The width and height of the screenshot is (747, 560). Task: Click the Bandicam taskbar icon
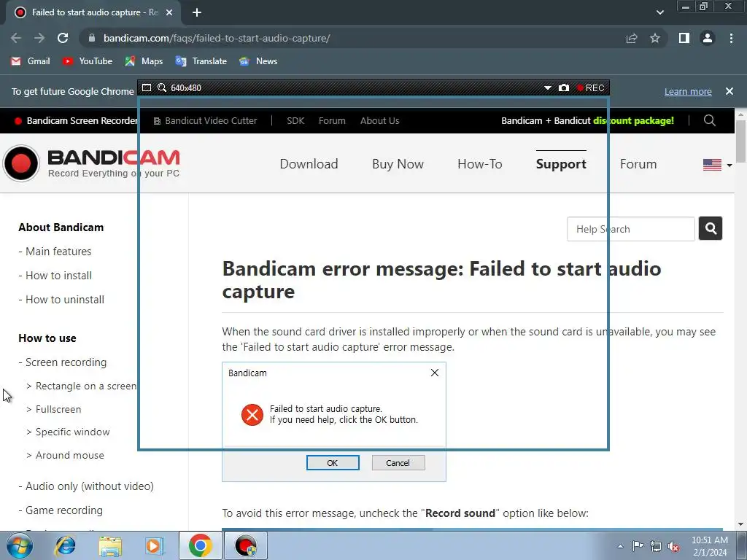tap(246, 545)
